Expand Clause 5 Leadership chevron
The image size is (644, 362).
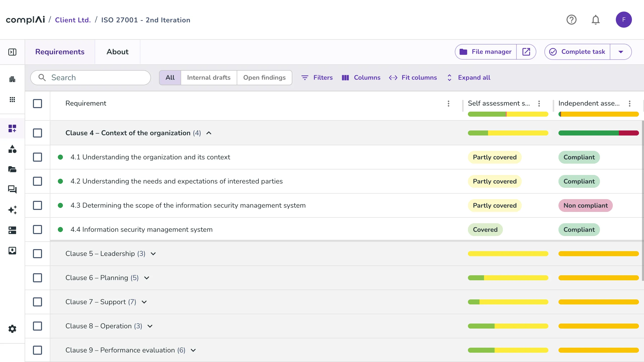[153, 254]
